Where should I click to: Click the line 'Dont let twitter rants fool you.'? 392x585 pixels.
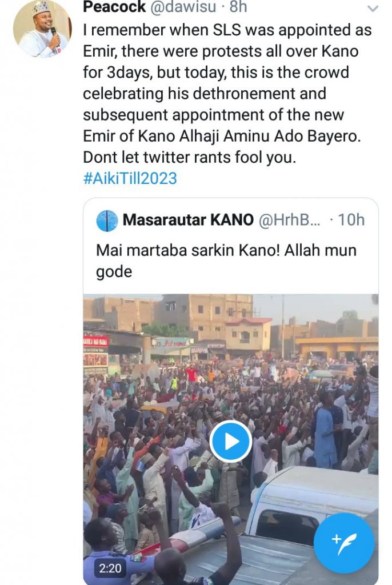(190, 157)
